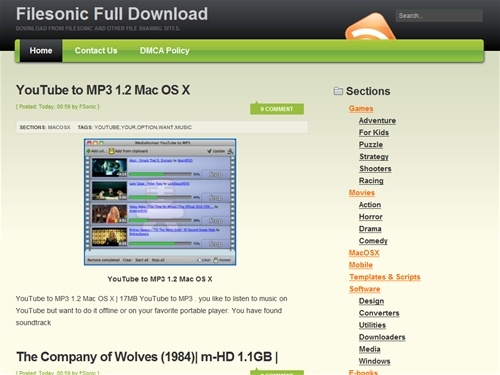Click the 0 Comment button on the YouTube to MP3 post
Image resolution: width=500 pixels, height=375 pixels.
[x=277, y=109]
